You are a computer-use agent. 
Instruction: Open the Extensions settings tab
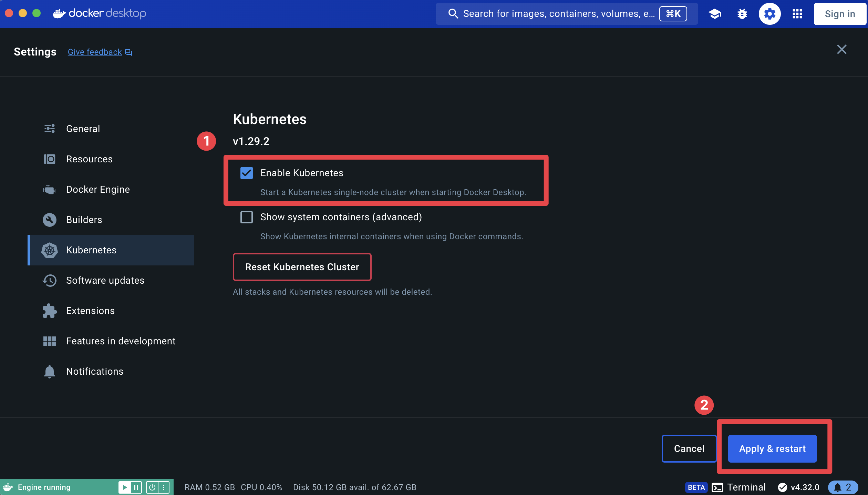[111, 311]
